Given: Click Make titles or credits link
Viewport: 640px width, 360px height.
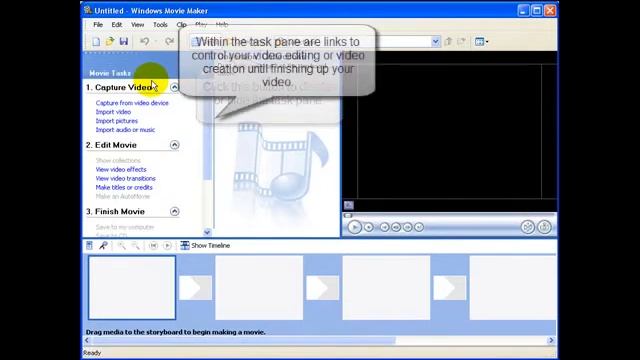Looking at the screenshot, I should 124,187.
